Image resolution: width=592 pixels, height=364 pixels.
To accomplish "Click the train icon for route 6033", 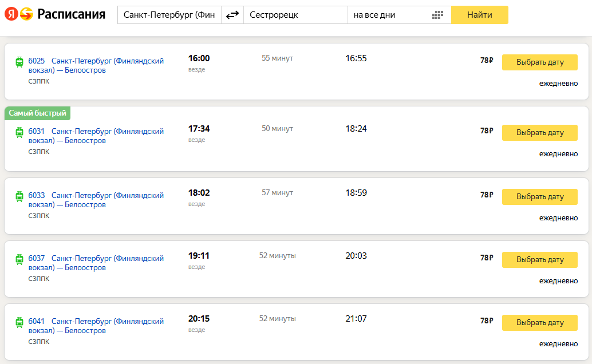I will [x=19, y=196].
